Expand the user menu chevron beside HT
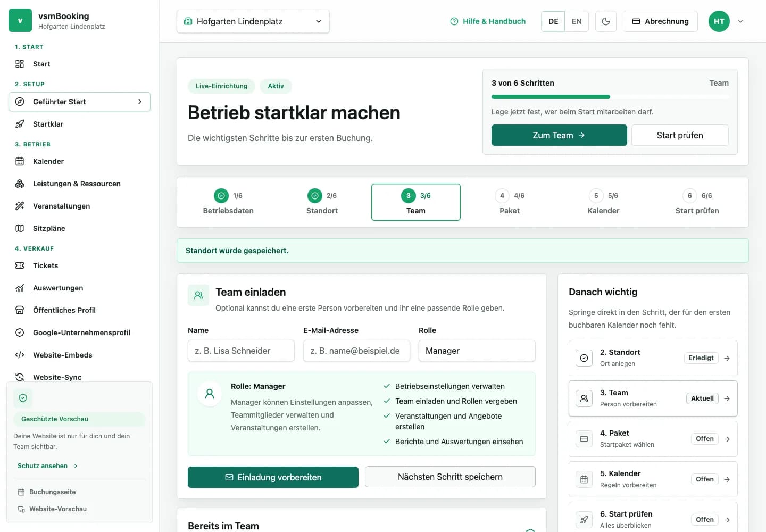The width and height of the screenshot is (766, 532). 740,21
